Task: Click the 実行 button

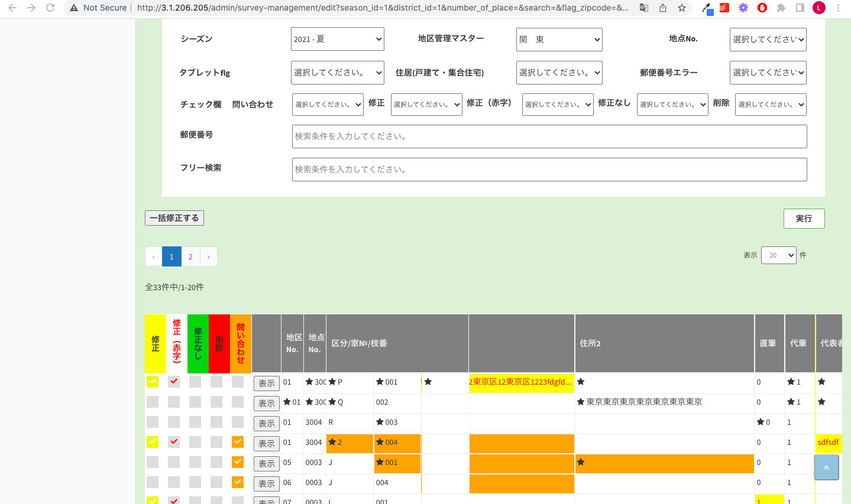Action: coord(804,219)
